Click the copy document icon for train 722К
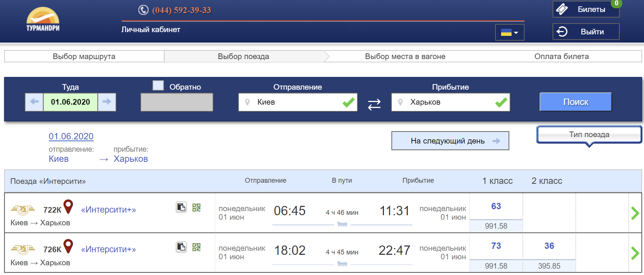 181,207
